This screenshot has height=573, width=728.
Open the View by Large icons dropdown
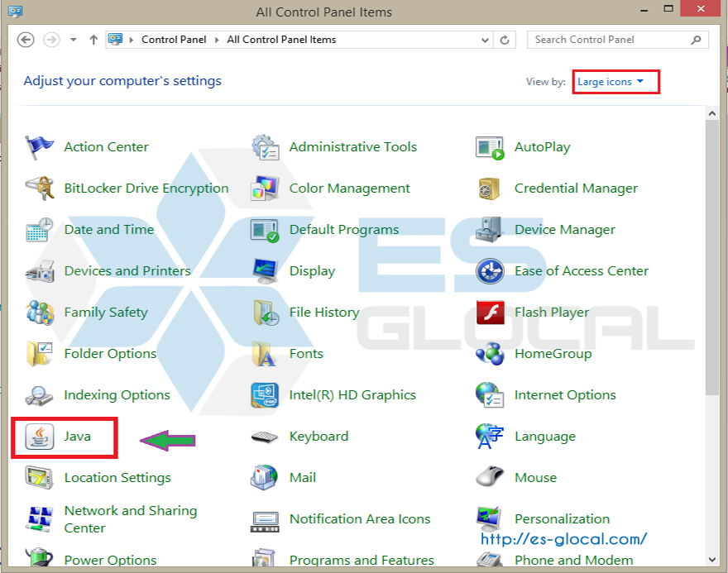coord(611,82)
